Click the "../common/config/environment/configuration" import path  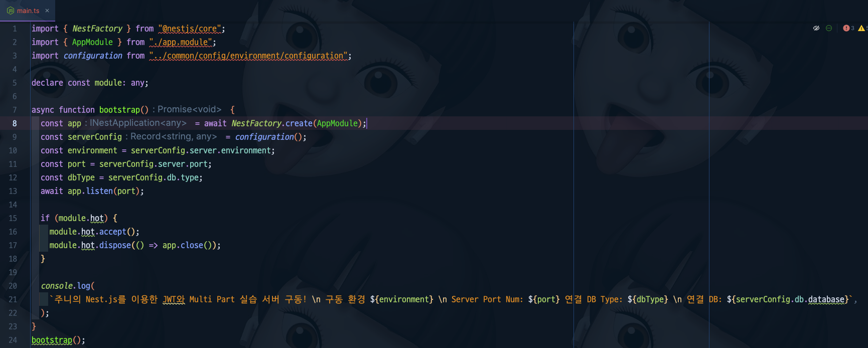pyautogui.click(x=248, y=56)
